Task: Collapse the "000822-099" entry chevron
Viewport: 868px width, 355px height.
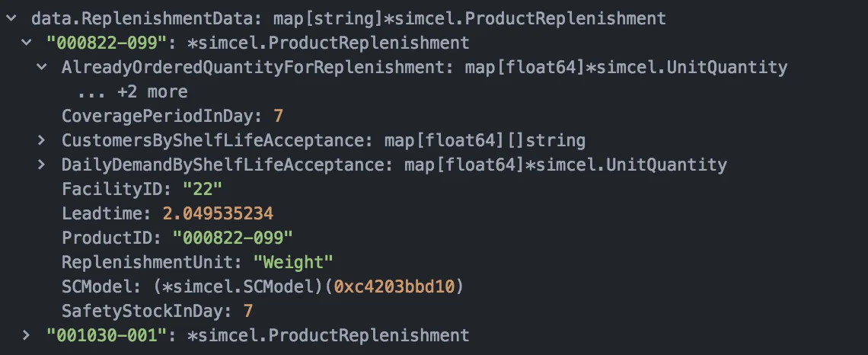Action: tap(26, 43)
